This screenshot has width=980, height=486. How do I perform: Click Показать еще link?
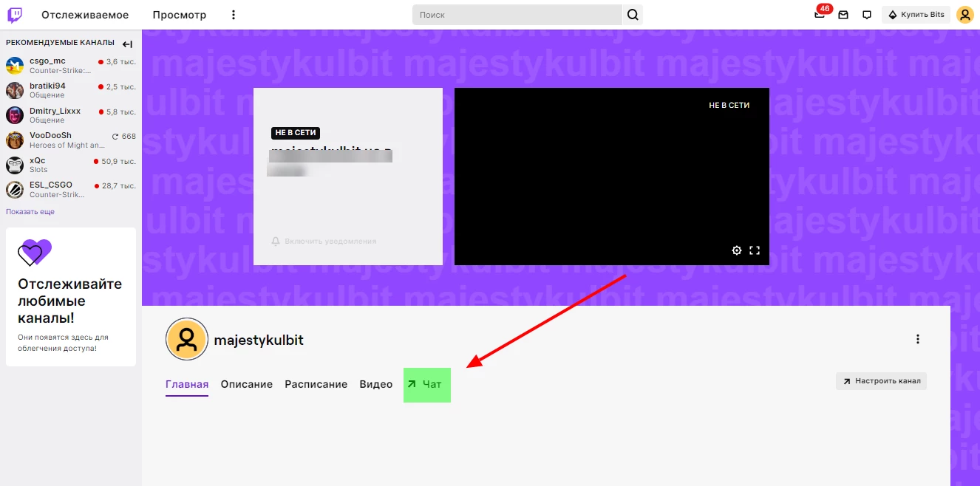30,212
